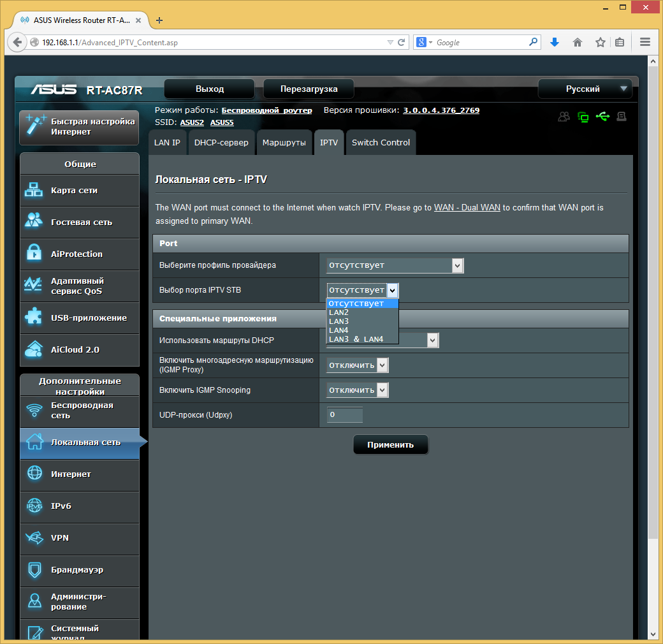The image size is (663, 644).
Task: Open USB-приложение puzzle icon
Action: tap(34, 316)
